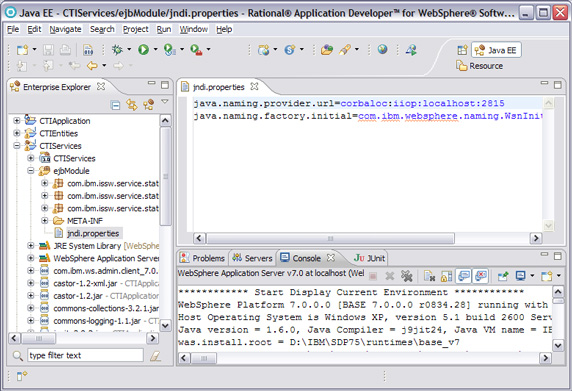572x391 pixels.
Task: Toggle Show Console on standard error change
Action: (x=481, y=276)
